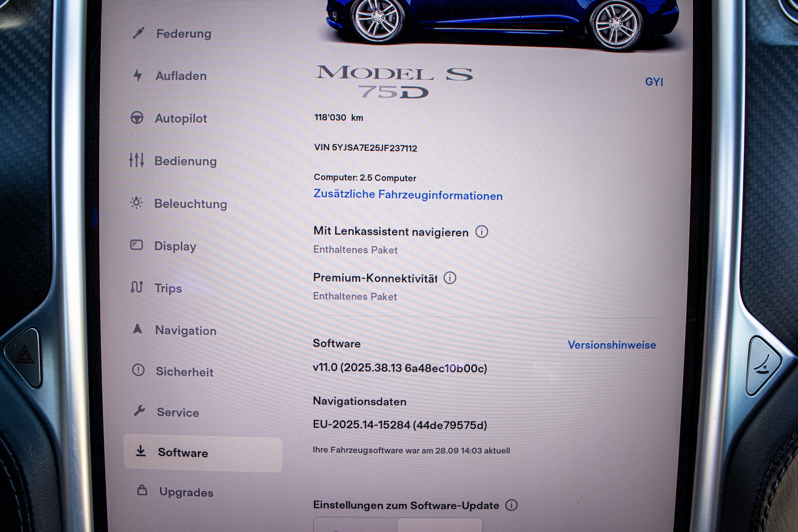Tap the Upgrades shopping bag icon
798x532 pixels.
[x=143, y=490]
